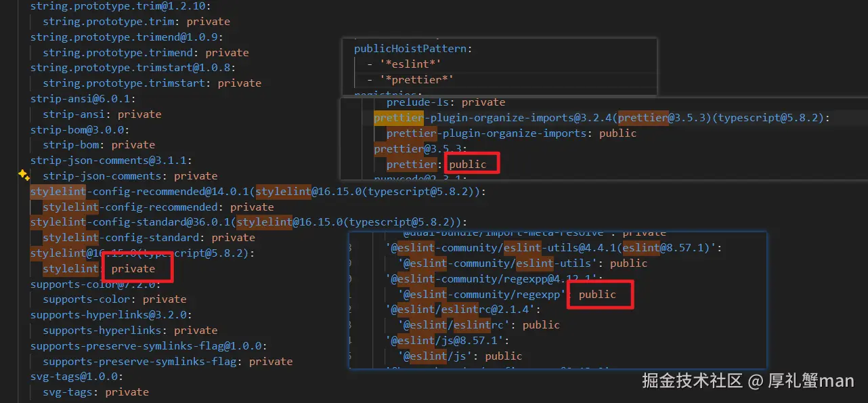Click the '@eslint/eslintrc': public entry
This screenshot has height=403, width=868.
[479, 325]
